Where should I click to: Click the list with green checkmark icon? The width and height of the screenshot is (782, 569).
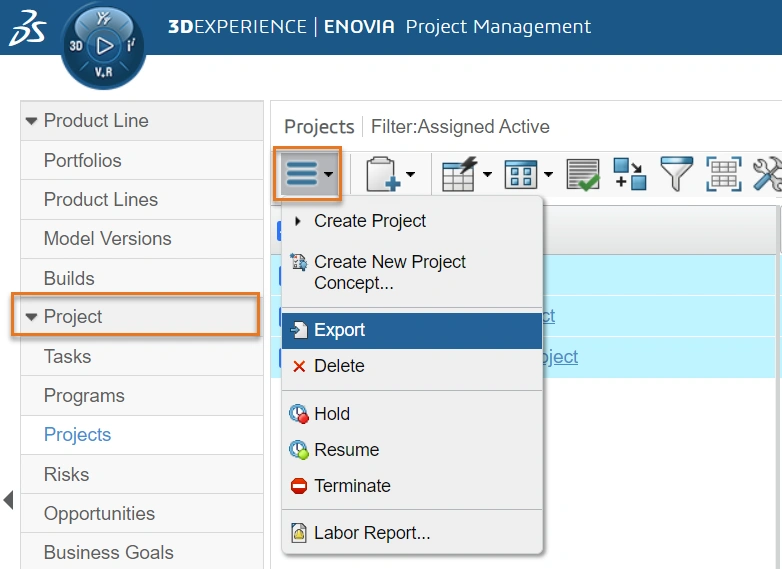click(x=583, y=175)
